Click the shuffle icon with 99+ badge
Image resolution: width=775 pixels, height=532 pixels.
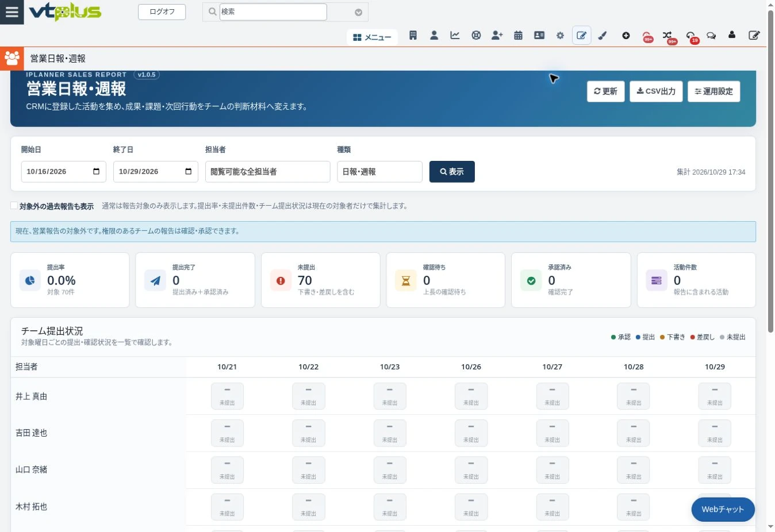coord(668,36)
